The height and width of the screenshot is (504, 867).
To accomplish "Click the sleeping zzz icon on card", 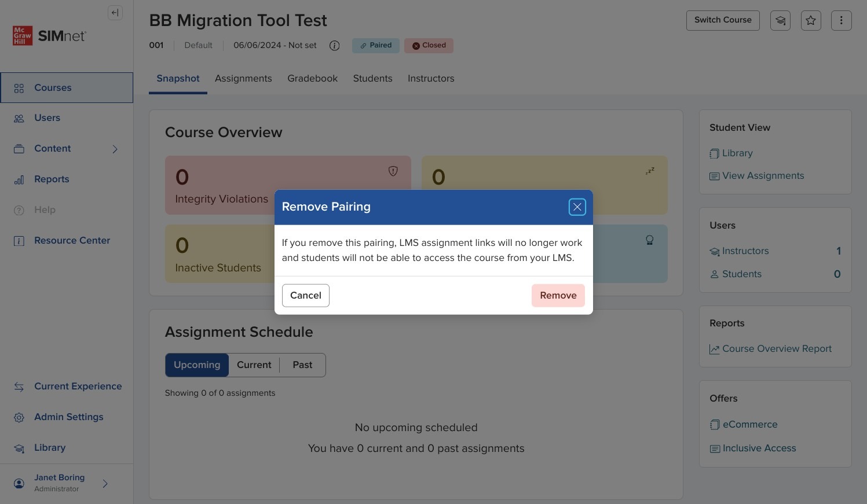I will point(650,171).
